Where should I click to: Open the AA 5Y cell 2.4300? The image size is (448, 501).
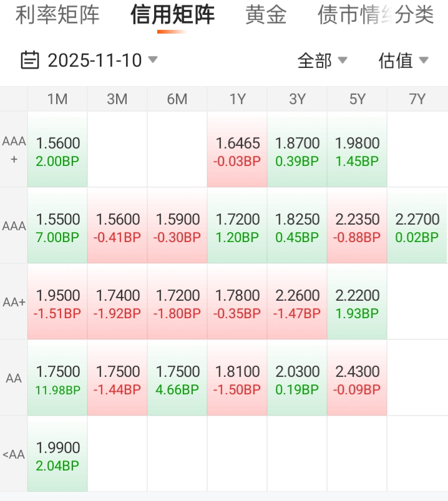pyautogui.click(x=357, y=379)
